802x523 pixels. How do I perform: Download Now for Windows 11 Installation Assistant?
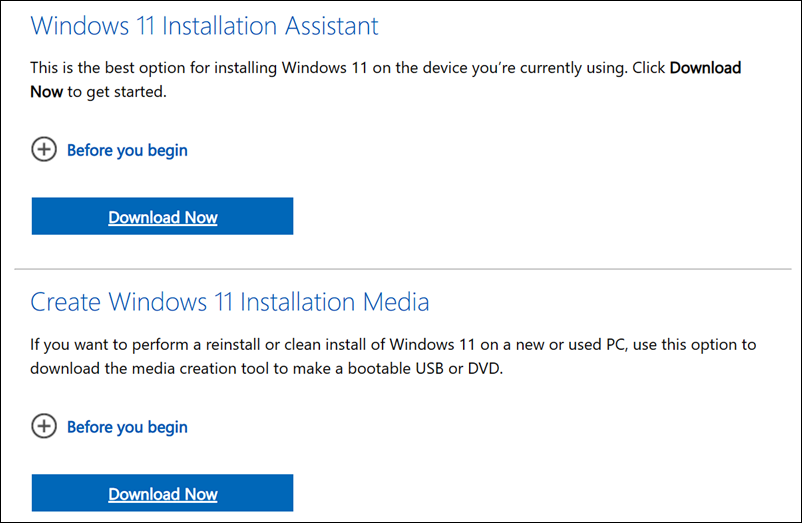coord(162,216)
